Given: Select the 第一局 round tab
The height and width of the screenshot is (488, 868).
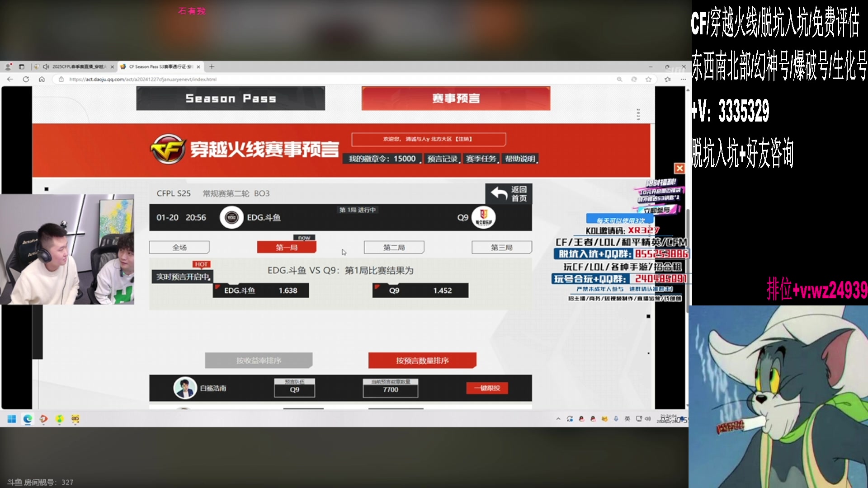Looking at the screenshot, I should point(287,248).
